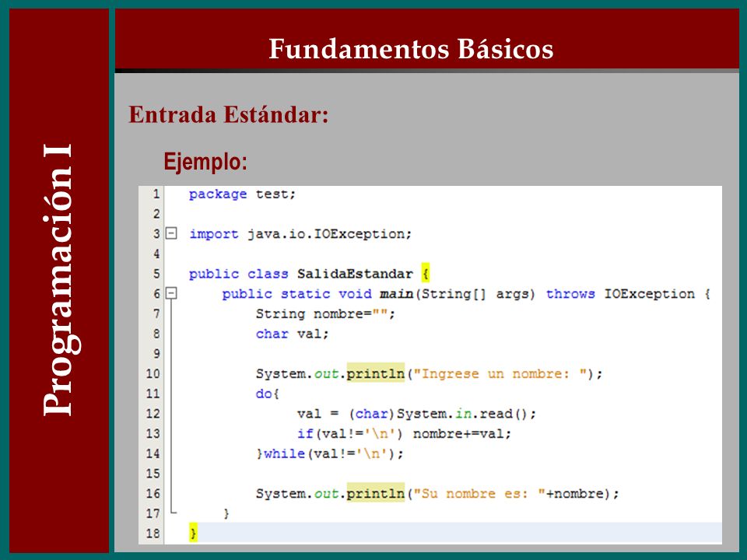The width and height of the screenshot is (747, 560).
Task: Click 'IOException' after throws on line 6
Action: [649, 293]
